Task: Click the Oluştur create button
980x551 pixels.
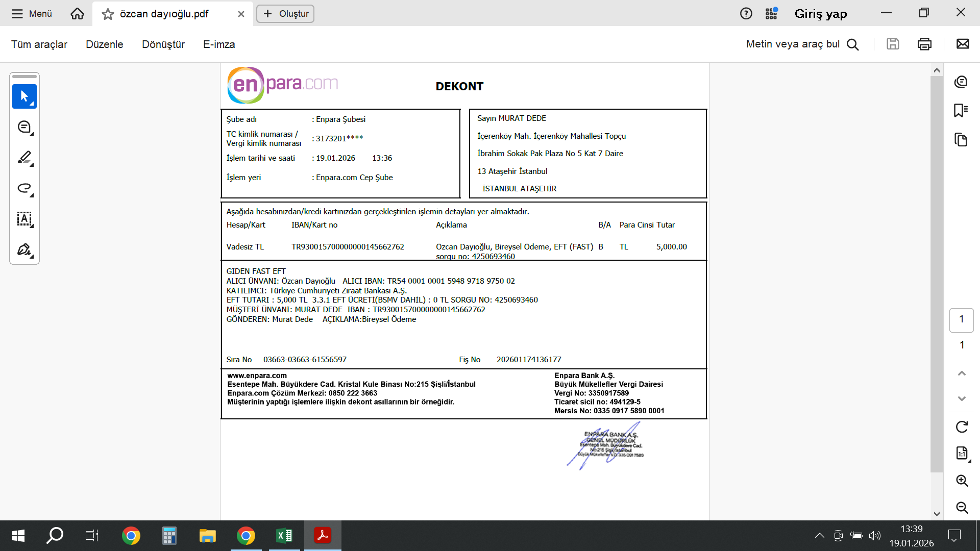Action: coord(285,14)
